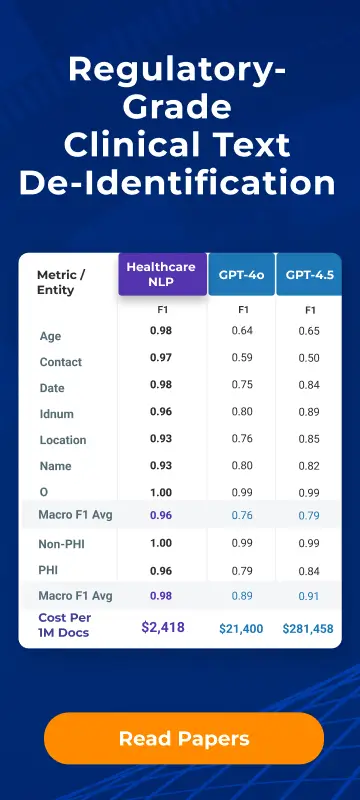Viewport: 360px width, 800px height.
Task: Click the Age row label
Action: click(50, 336)
